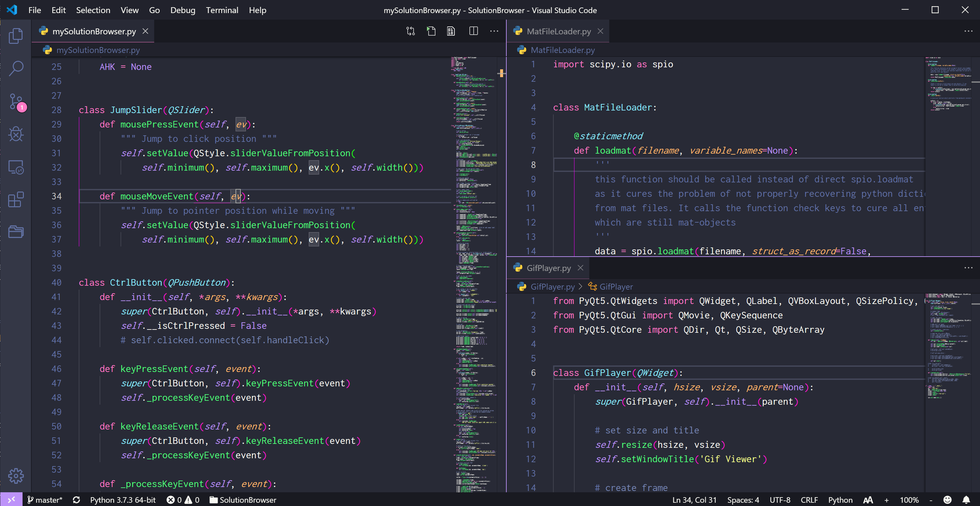The height and width of the screenshot is (506, 980).
Task: Open the Terminal menu
Action: (222, 10)
